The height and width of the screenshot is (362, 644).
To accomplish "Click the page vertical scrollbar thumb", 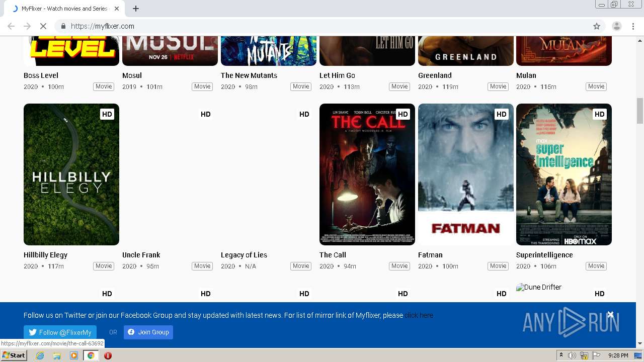I will click(640, 111).
